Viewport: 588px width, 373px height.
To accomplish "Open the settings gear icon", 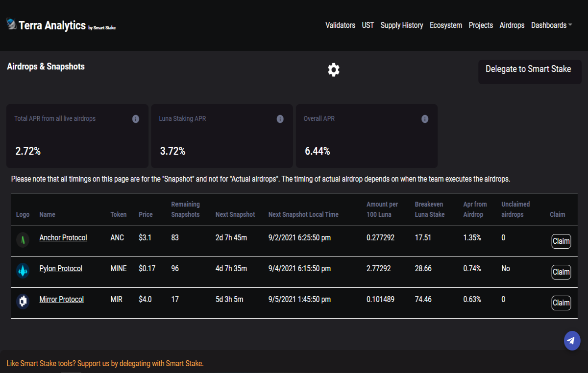I will [x=334, y=70].
